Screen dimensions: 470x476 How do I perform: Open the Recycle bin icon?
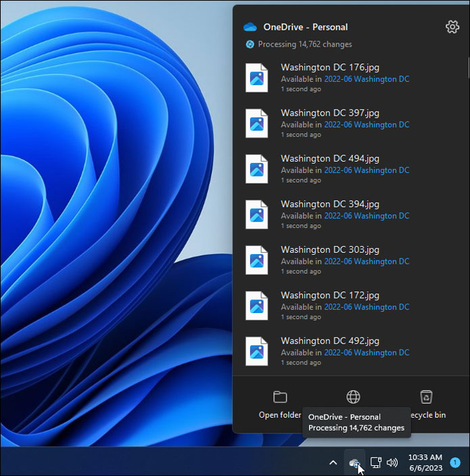(x=426, y=397)
